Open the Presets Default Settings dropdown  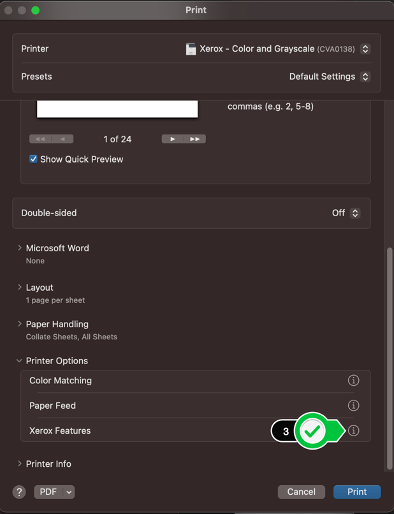tap(365, 77)
